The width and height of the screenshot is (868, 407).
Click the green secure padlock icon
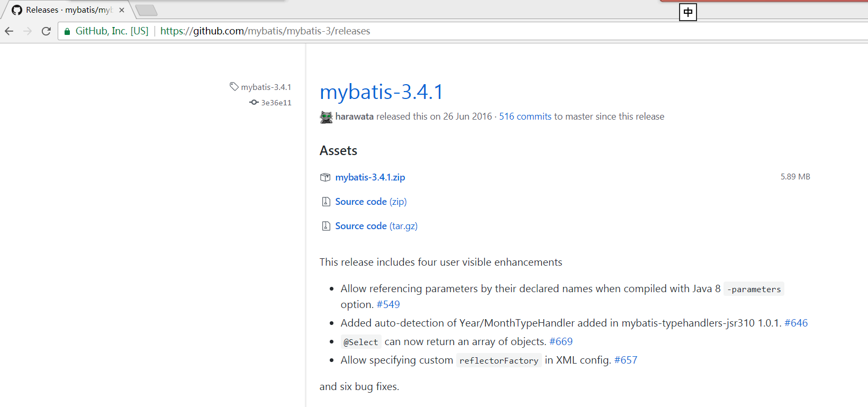click(67, 32)
